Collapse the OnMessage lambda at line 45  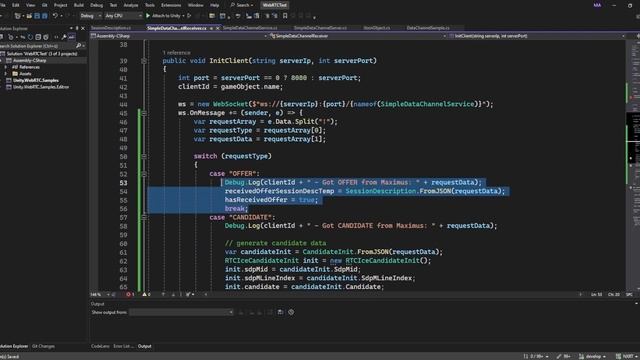[x=144, y=113]
